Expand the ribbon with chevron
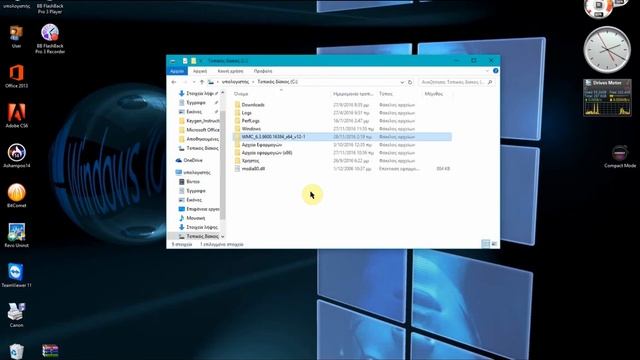Image resolution: width=640 pixels, height=360 pixels. point(487,71)
